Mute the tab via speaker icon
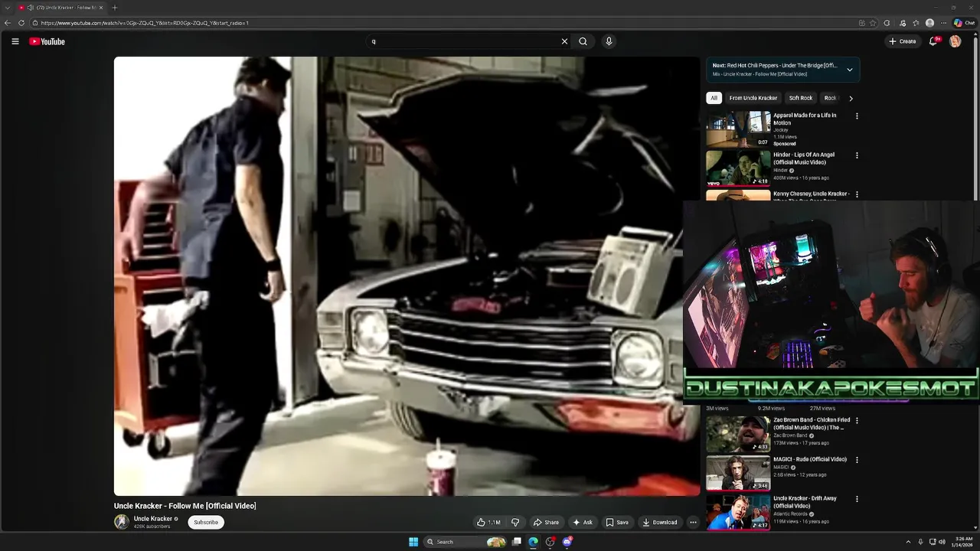Viewport: 980px width, 551px height. coord(30,8)
